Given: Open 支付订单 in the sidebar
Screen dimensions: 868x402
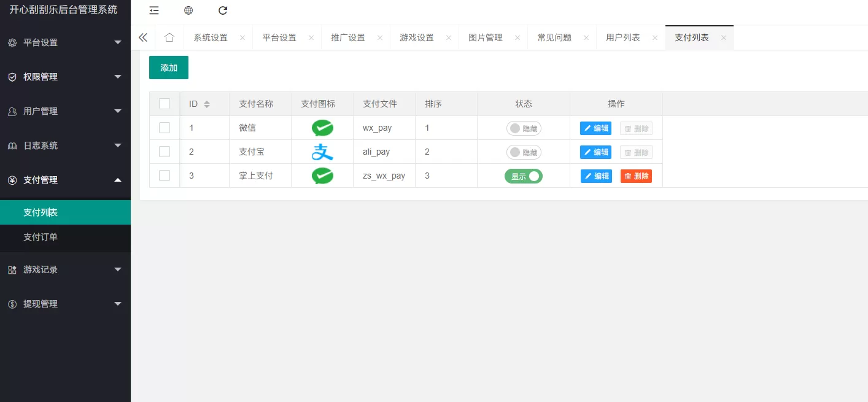Looking at the screenshot, I should pos(41,237).
